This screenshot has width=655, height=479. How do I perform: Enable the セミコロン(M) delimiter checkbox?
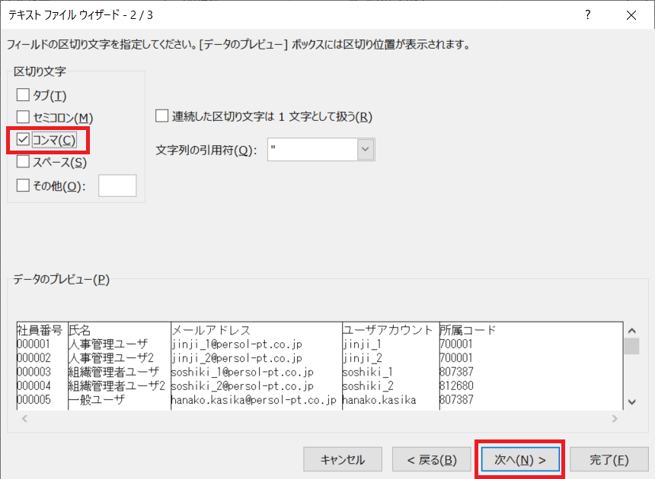point(23,117)
